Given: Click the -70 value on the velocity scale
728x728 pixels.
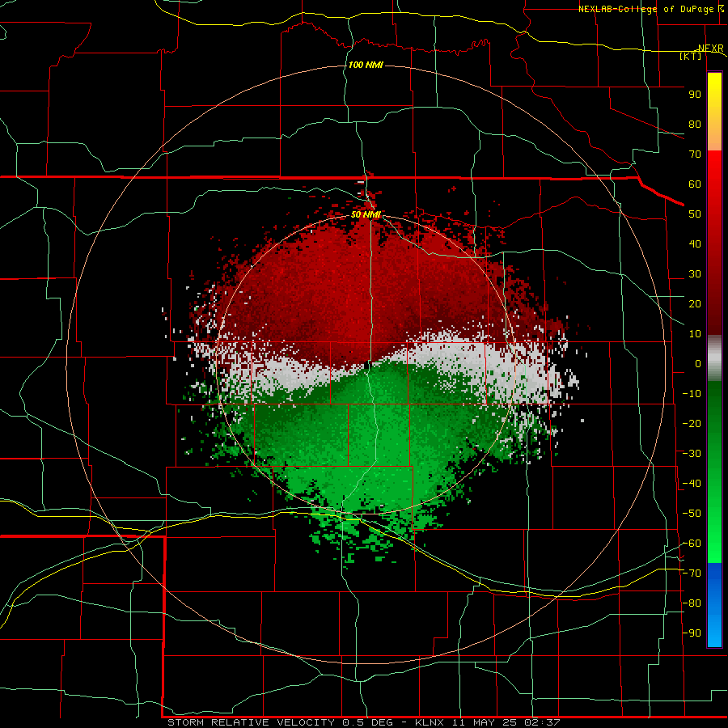Looking at the screenshot, I should coord(692,574).
